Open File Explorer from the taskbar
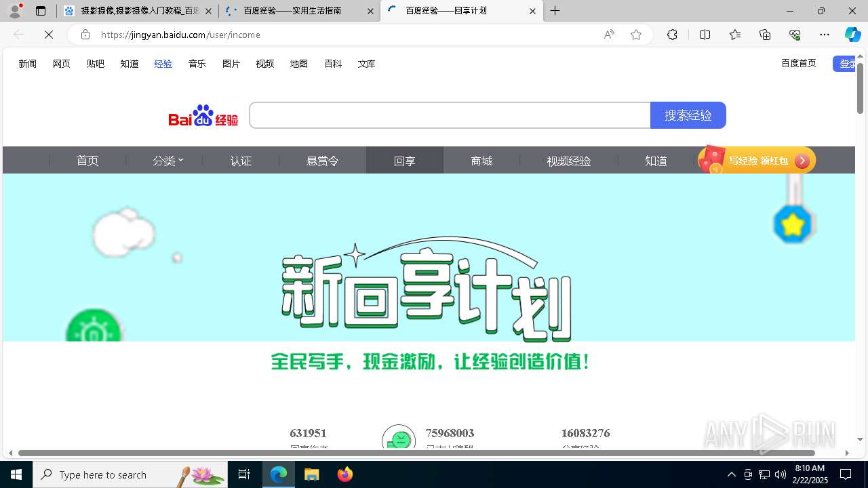The height and width of the screenshot is (488, 868). (311, 474)
